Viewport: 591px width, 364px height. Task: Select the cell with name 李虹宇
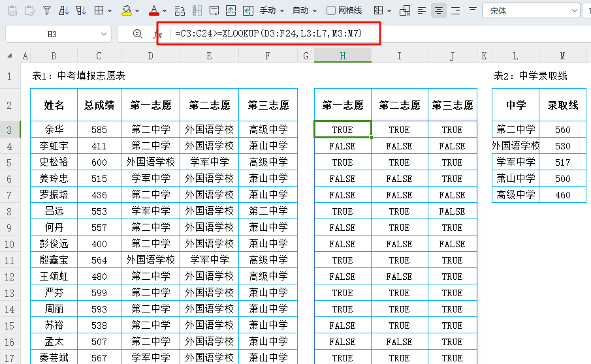pos(54,145)
